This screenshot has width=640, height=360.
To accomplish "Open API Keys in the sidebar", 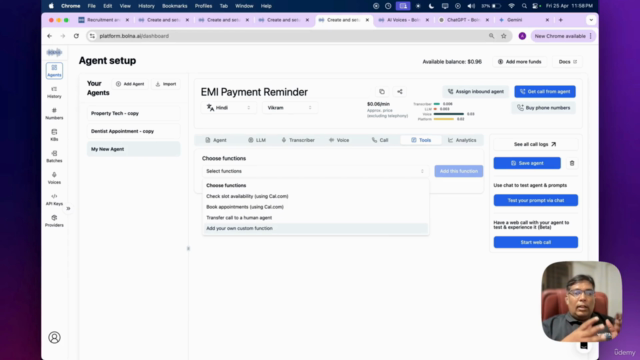I will point(54,200).
